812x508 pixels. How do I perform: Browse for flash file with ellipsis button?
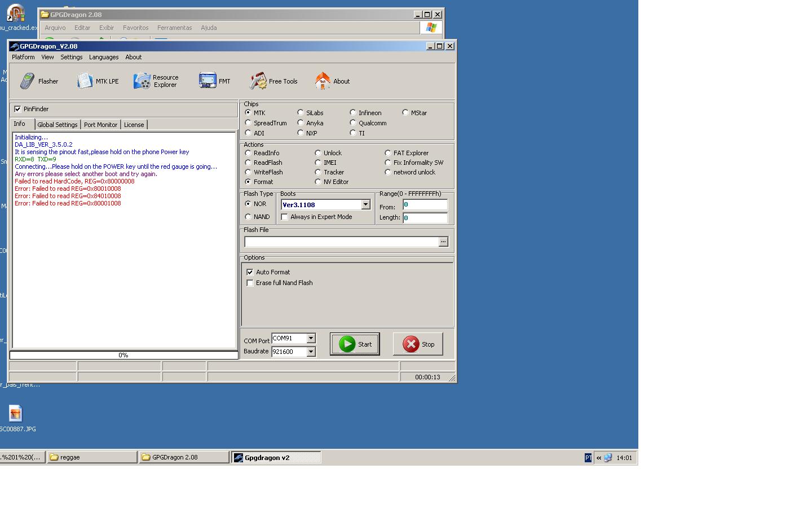click(x=443, y=242)
